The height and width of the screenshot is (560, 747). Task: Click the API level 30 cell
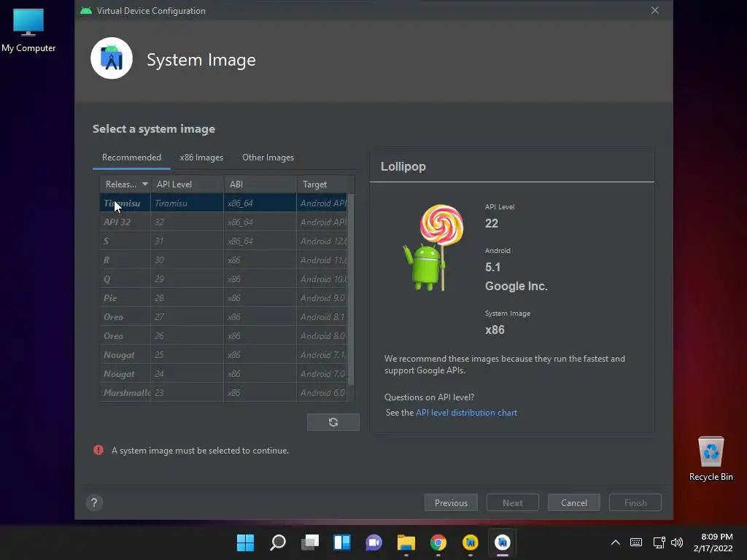click(187, 260)
